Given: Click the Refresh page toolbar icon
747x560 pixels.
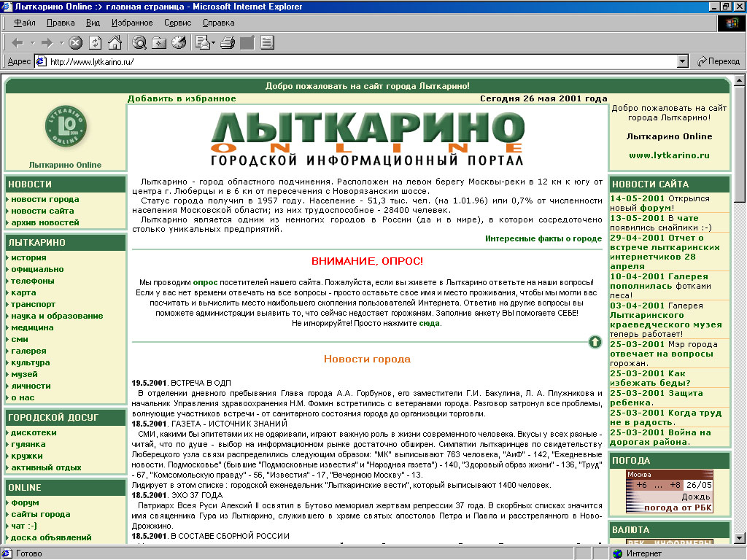Looking at the screenshot, I should (x=96, y=43).
